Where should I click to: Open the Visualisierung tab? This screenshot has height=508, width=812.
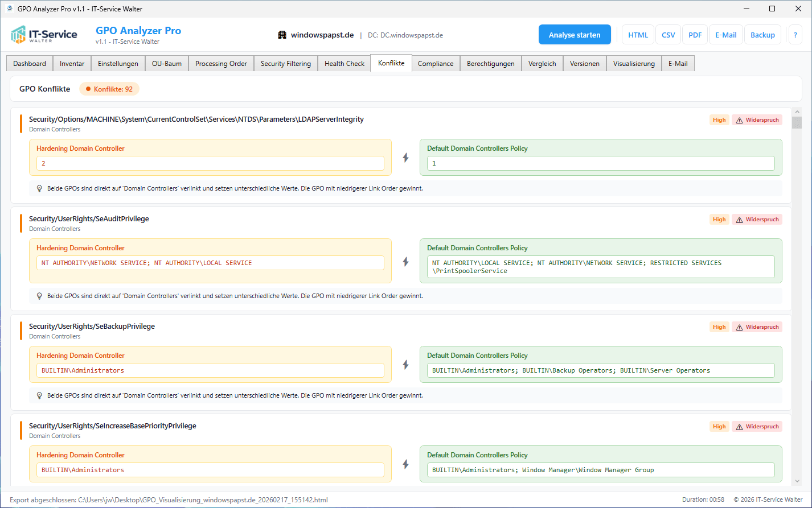pyautogui.click(x=633, y=64)
